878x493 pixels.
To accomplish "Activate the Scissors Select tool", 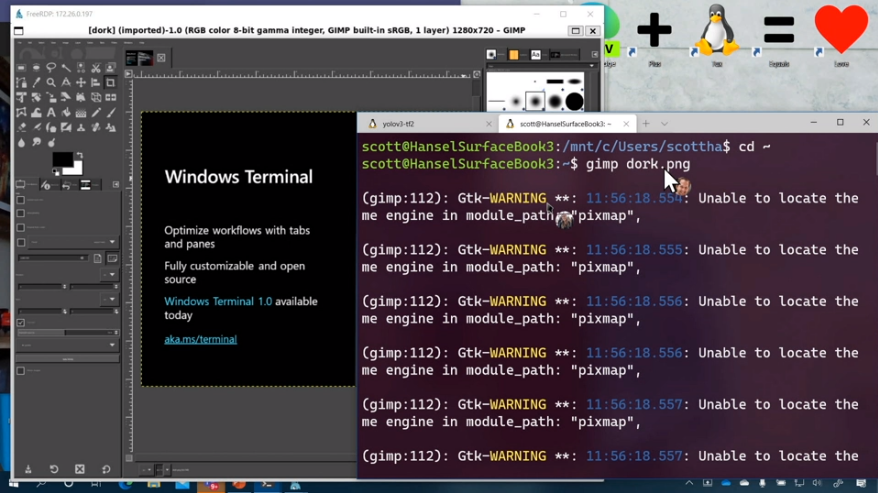I will [x=96, y=68].
